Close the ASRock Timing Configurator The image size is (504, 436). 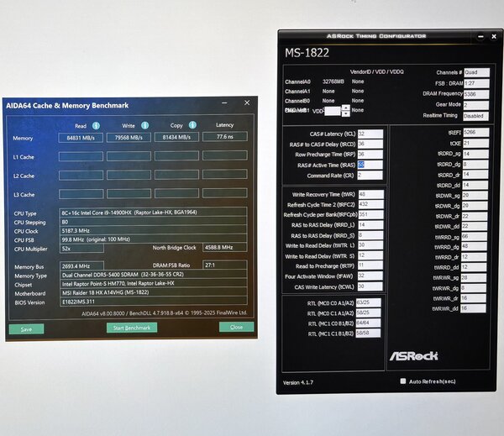click(494, 36)
